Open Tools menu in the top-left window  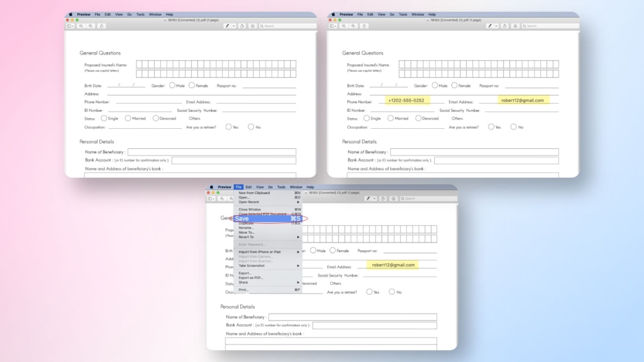pyautogui.click(x=140, y=14)
